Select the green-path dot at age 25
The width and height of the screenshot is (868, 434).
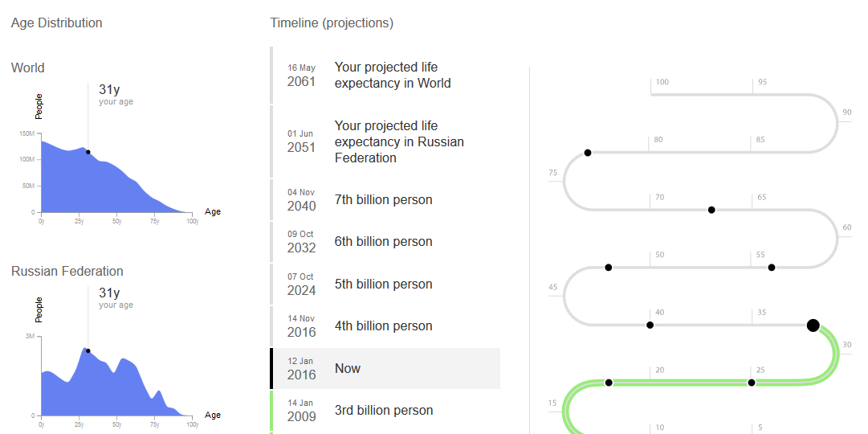click(752, 383)
